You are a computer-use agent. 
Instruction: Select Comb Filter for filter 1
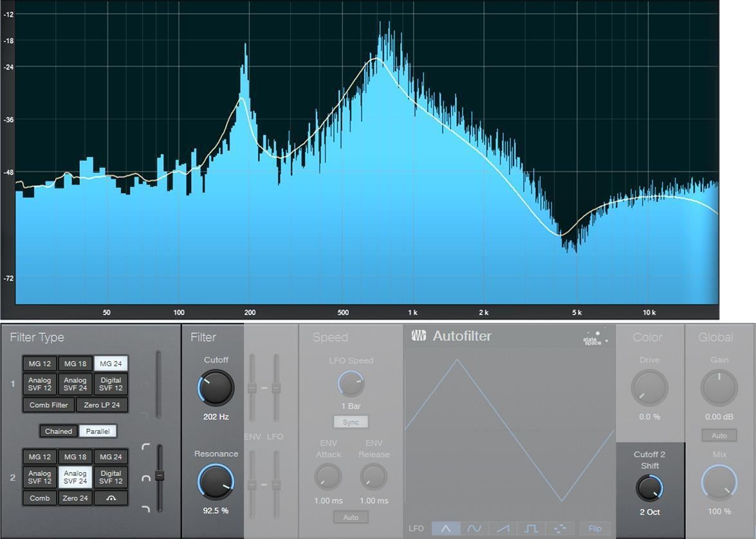click(48, 405)
